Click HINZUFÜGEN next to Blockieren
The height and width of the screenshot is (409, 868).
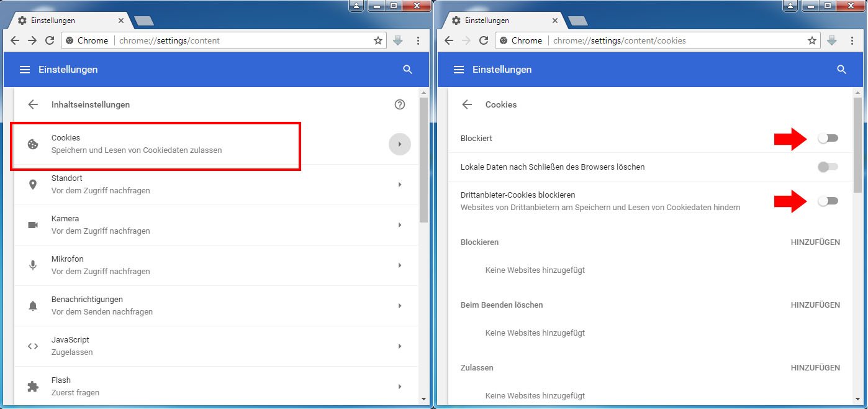coord(815,242)
